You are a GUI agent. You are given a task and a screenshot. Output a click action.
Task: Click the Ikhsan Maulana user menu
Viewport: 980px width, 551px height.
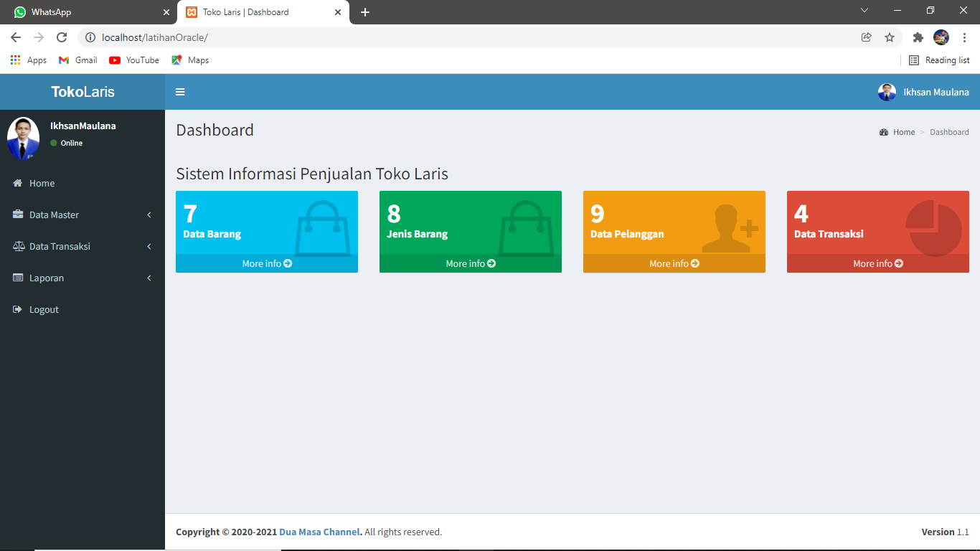tap(924, 92)
